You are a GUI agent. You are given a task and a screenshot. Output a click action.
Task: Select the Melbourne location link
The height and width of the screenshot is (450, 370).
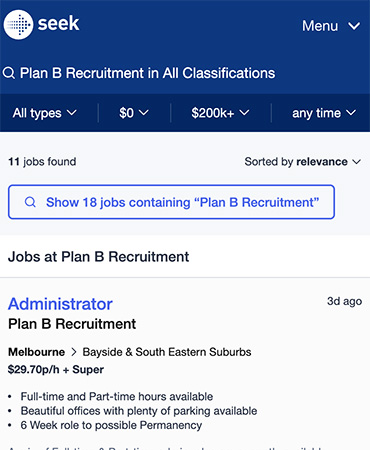37,352
